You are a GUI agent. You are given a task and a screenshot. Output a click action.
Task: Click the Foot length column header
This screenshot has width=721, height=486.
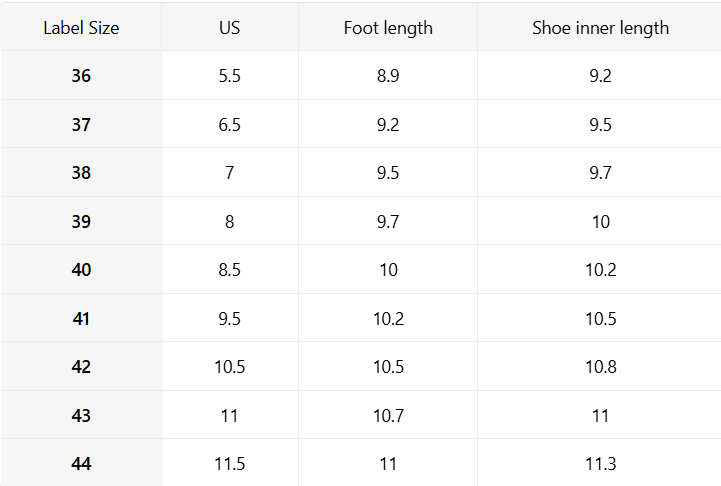click(x=388, y=28)
